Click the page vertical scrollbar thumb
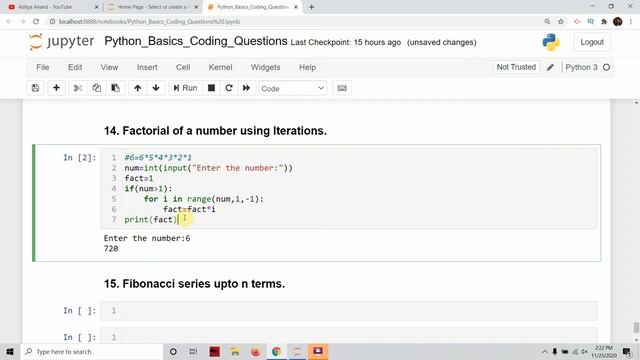 pos(636,327)
